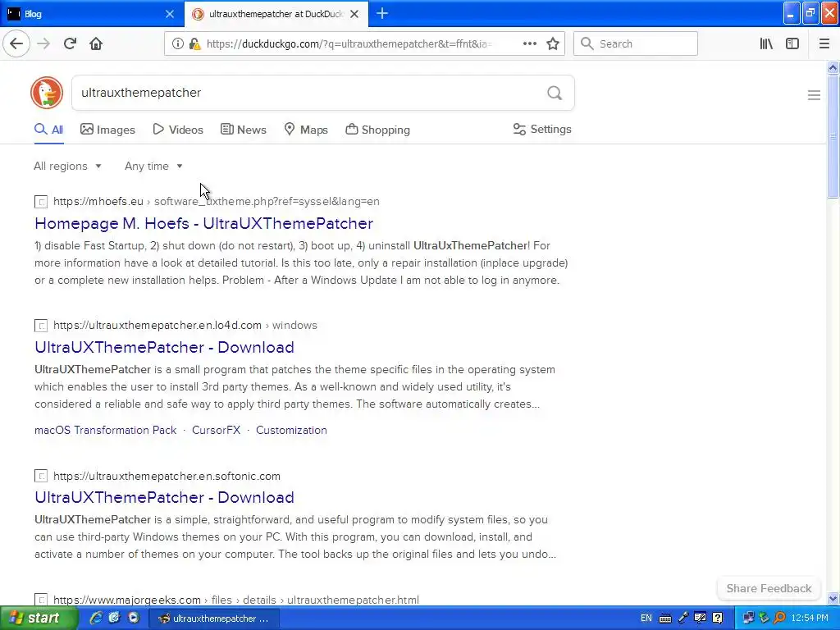Show site information icon in address bar
Screen dimensions: 840x630
[x=177, y=44]
